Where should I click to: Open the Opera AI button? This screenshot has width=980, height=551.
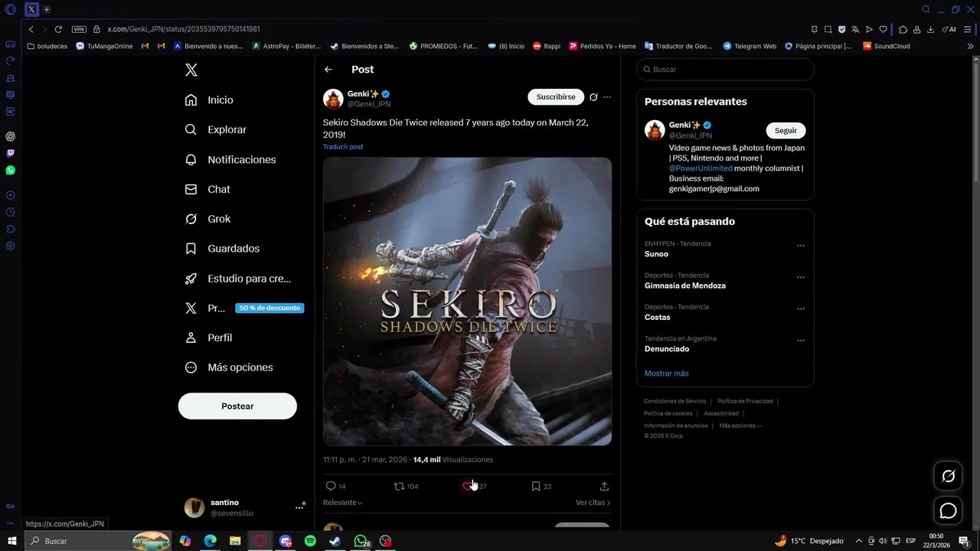click(x=949, y=29)
